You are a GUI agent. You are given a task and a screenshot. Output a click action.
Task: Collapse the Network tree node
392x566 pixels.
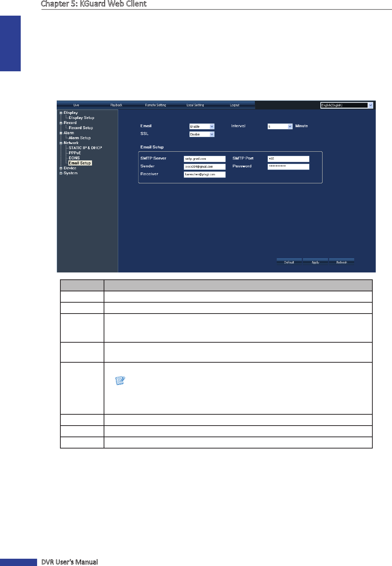coord(61,143)
